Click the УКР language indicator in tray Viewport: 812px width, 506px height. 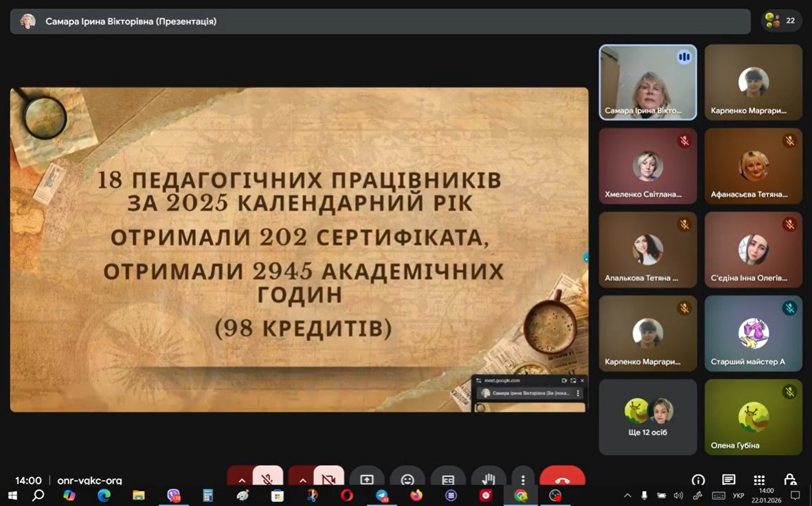738,496
